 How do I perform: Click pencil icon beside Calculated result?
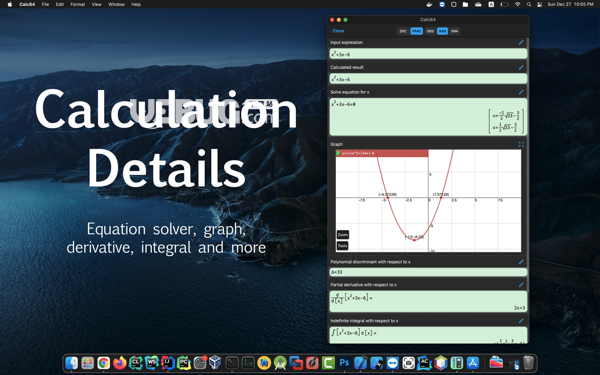point(521,67)
